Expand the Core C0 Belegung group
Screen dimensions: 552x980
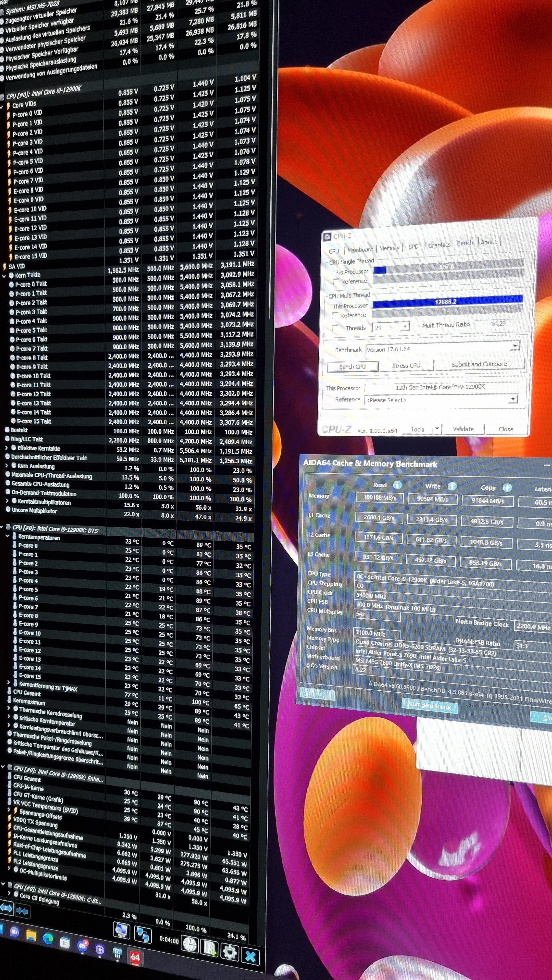9,893
